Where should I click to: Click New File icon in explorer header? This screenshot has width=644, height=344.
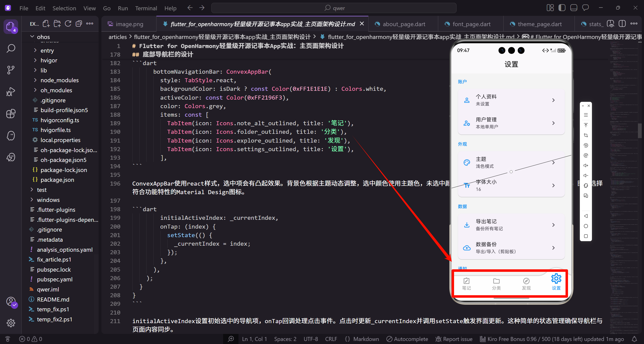(x=46, y=24)
